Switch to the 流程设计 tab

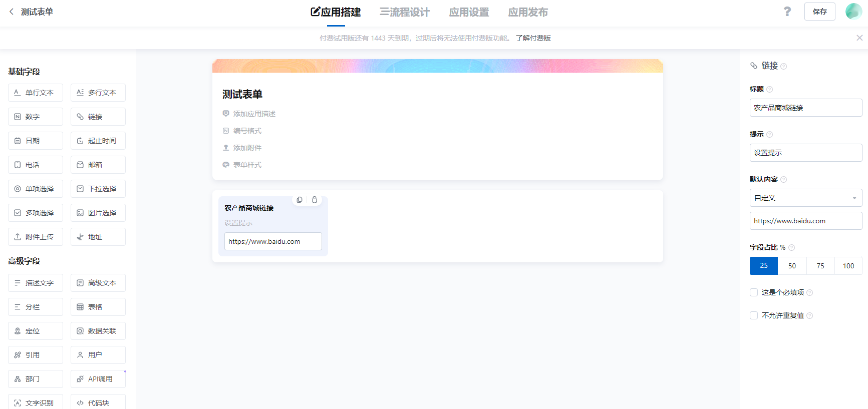(x=405, y=12)
